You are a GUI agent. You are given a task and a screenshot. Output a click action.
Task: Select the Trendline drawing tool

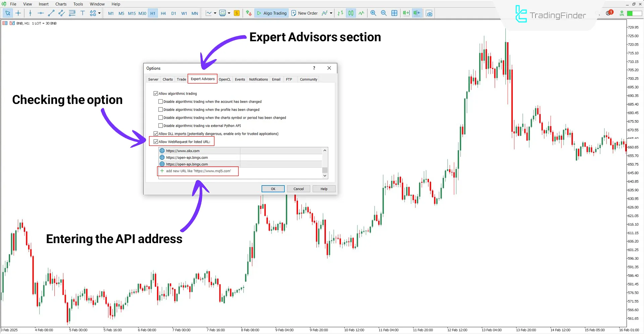(x=51, y=13)
